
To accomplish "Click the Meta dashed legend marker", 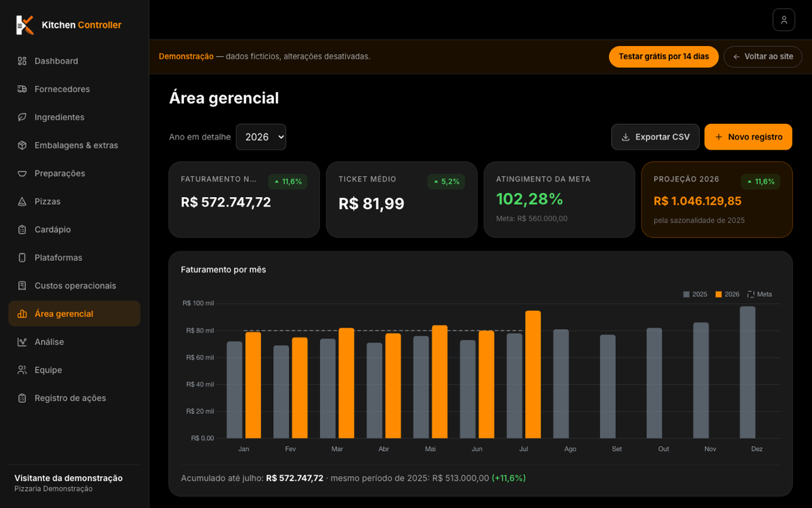I will pos(751,295).
